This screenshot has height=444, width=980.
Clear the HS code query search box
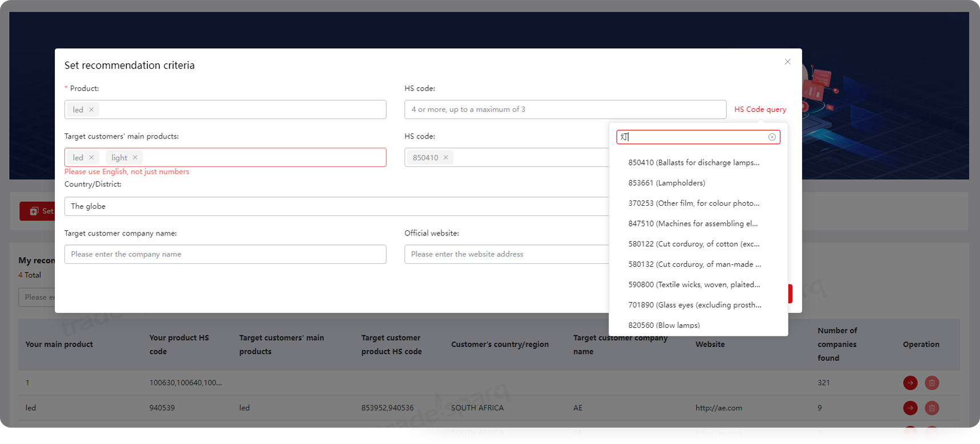pyautogui.click(x=772, y=137)
